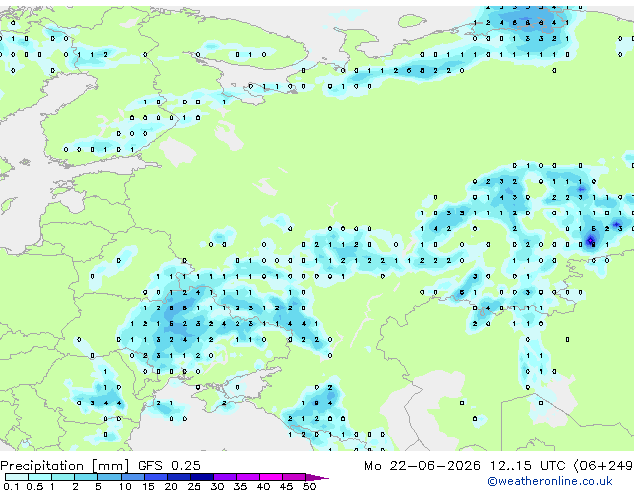Click the '10' legend value

click(x=125, y=486)
